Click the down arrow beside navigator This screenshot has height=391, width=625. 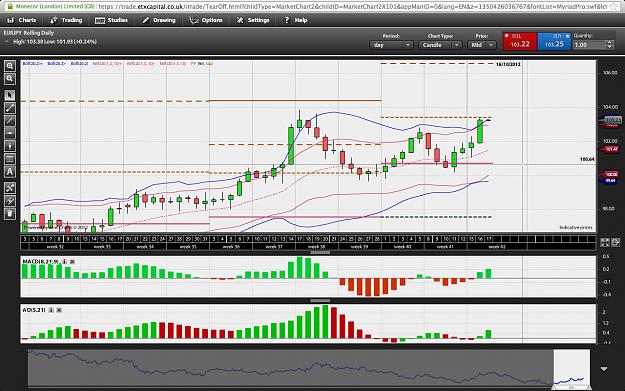[x=604, y=369]
